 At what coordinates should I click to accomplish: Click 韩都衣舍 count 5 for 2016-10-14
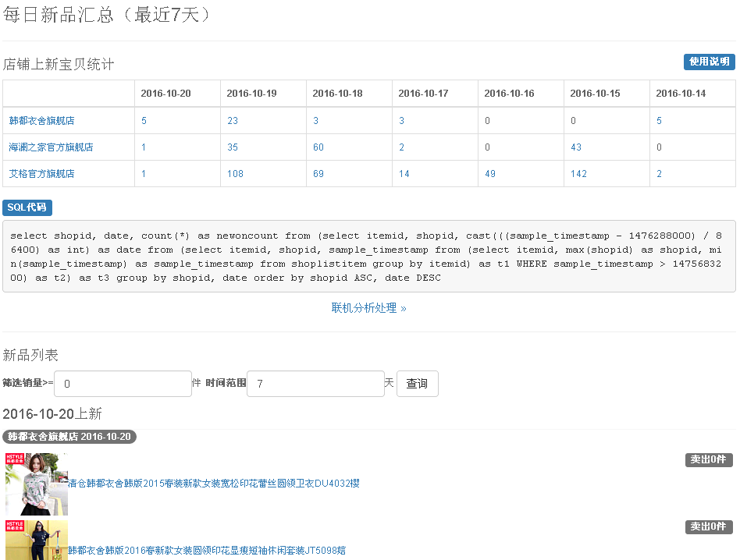pyautogui.click(x=660, y=121)
